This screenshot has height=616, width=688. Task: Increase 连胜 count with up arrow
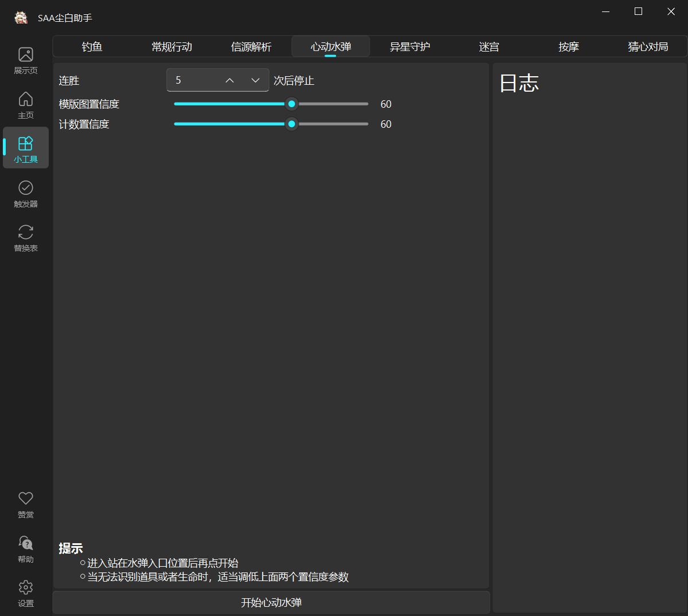point(230,80)
